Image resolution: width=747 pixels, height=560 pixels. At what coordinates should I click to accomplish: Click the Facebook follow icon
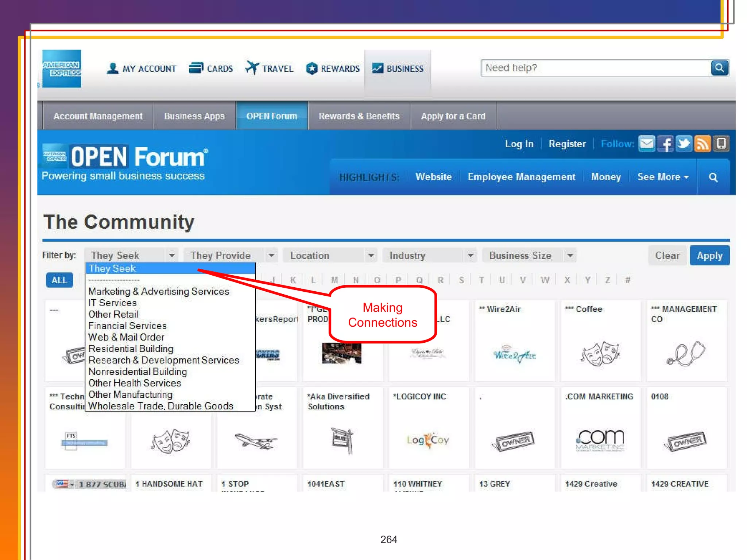[666, 144]
